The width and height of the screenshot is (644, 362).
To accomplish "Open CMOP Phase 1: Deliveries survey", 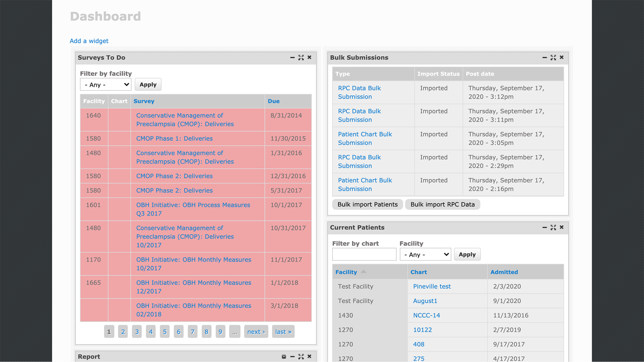I will 174,138.
